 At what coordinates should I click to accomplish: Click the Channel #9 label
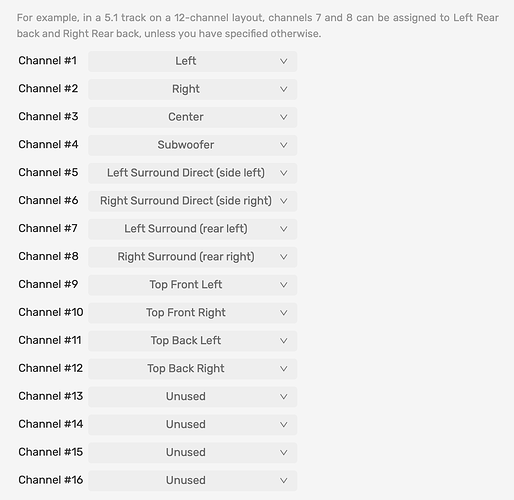48,284
